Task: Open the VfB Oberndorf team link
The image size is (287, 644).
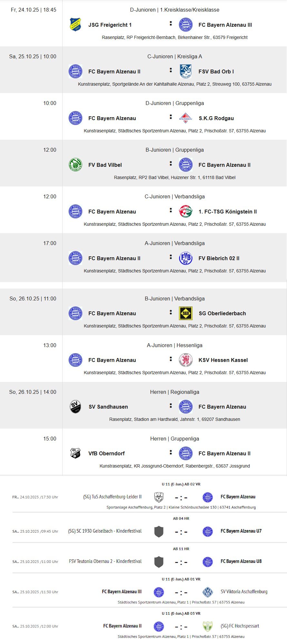Action: (x=106, y=453)
